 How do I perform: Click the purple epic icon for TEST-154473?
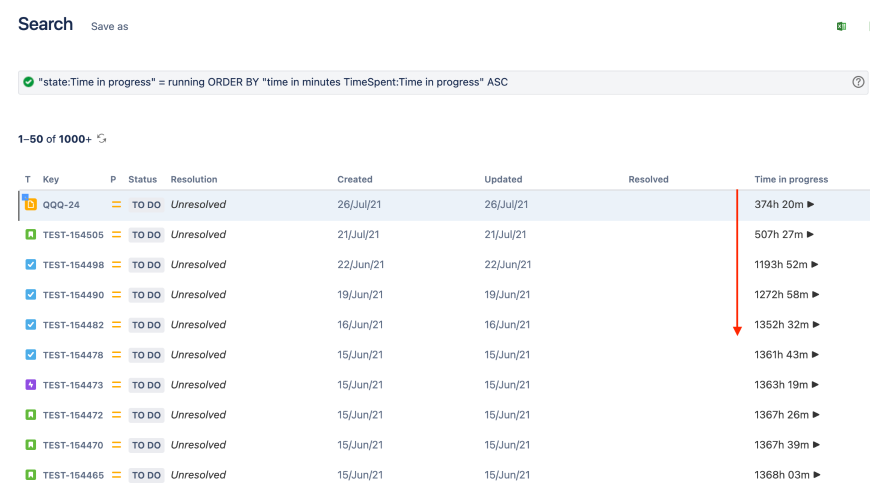(30, 385)
